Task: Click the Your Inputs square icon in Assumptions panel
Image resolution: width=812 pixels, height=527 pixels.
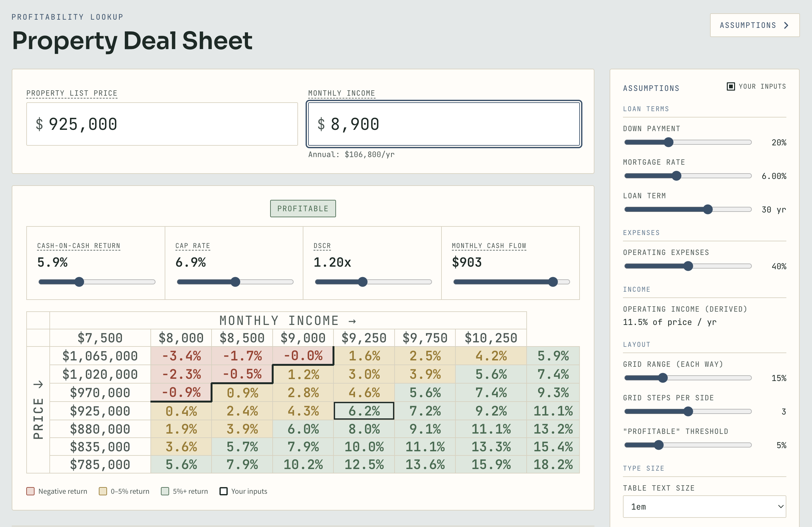Action: click(731, 86)
